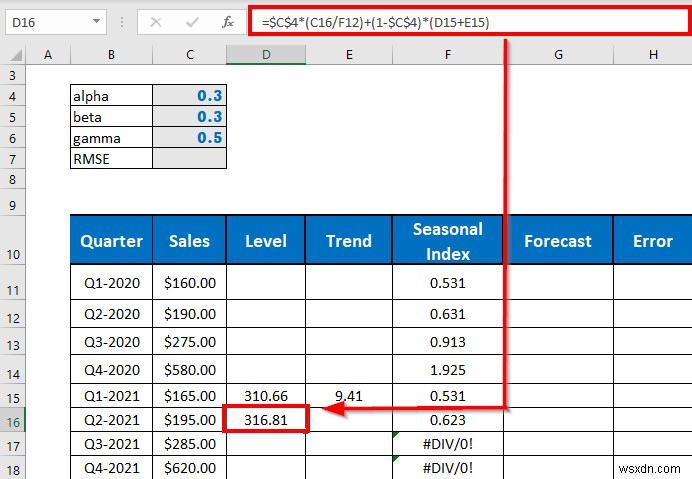Image resolution: width=692 pixels, height=479 pixels.
Task: Select row 4 header
Action: (x=12, y=96)
